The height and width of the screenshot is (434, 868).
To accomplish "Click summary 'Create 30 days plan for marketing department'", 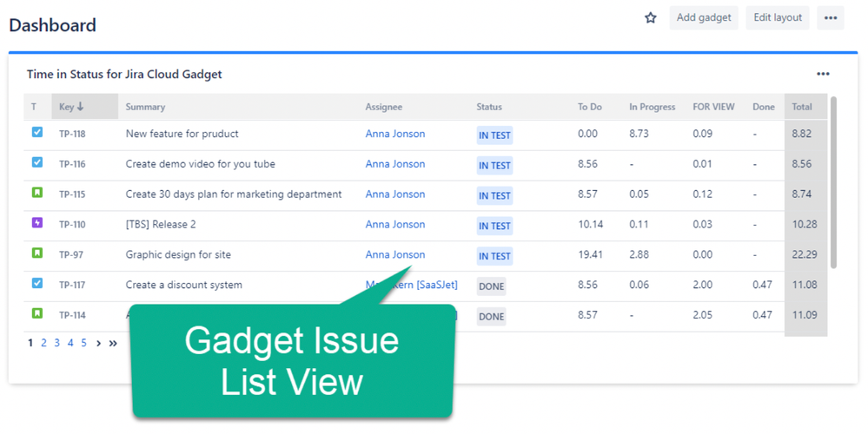I will (234, 194).
